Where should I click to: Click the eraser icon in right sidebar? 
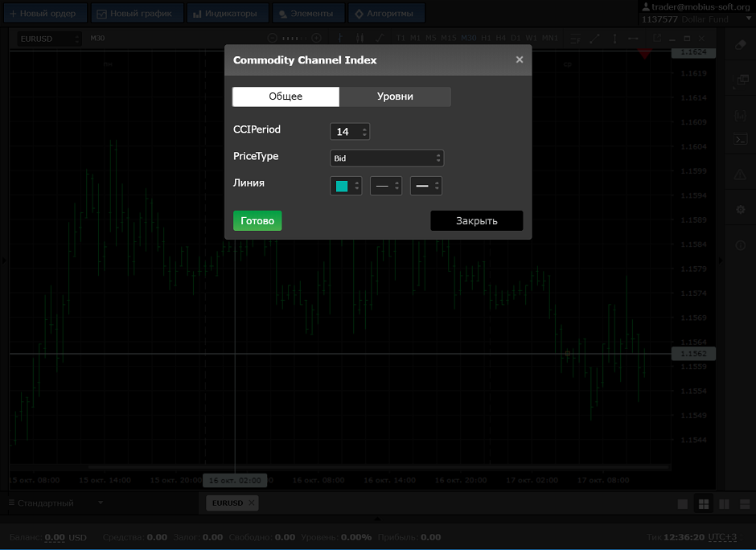[x=741, y=45]
